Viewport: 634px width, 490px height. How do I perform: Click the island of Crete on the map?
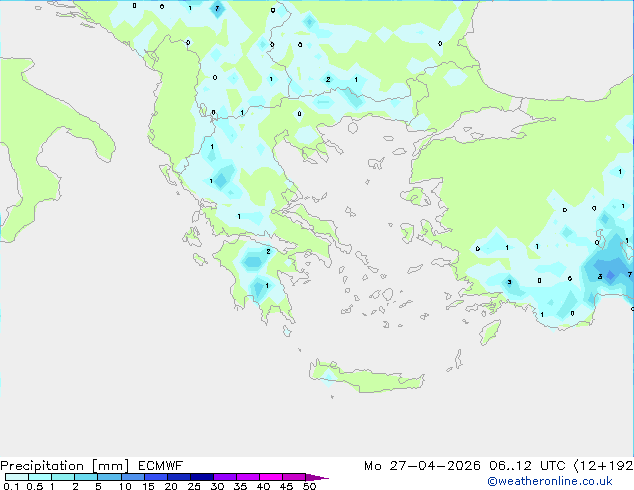366,377
